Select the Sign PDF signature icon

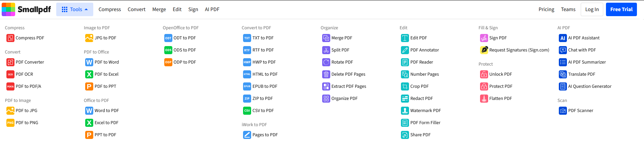point(484,38)
